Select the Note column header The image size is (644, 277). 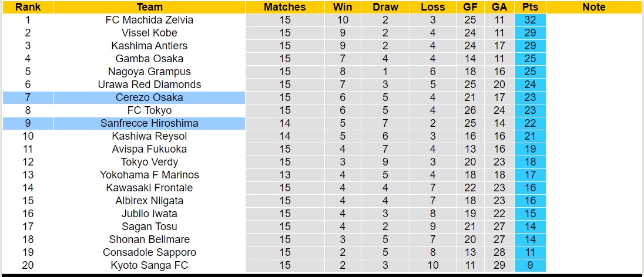click(x=594, y=7)
